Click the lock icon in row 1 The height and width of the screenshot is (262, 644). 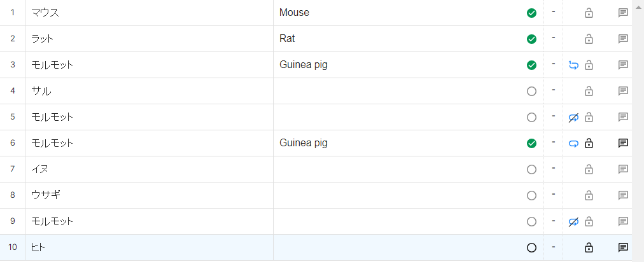coord(589,13)
